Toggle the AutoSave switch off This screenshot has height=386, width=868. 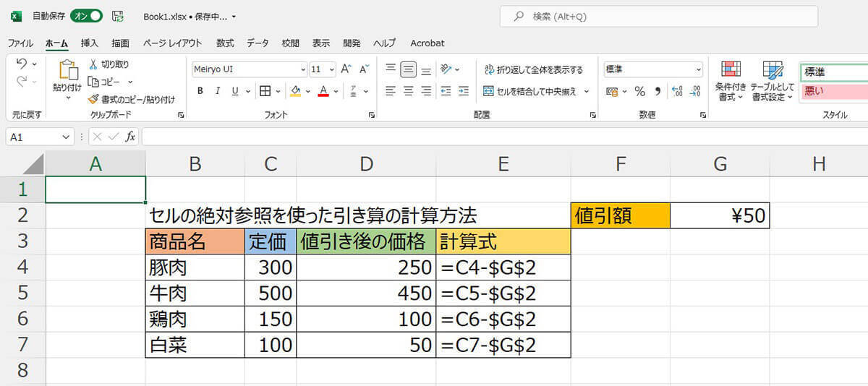click(x=86, y=16)
